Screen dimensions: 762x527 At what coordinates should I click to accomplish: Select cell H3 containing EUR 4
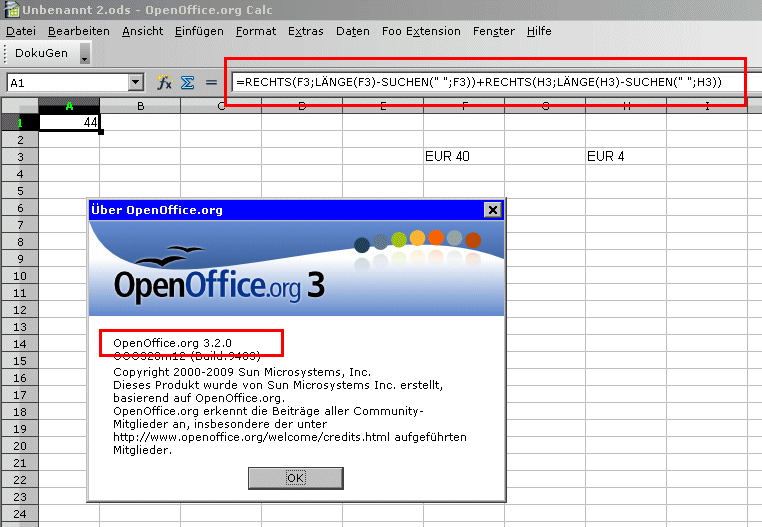626,156
